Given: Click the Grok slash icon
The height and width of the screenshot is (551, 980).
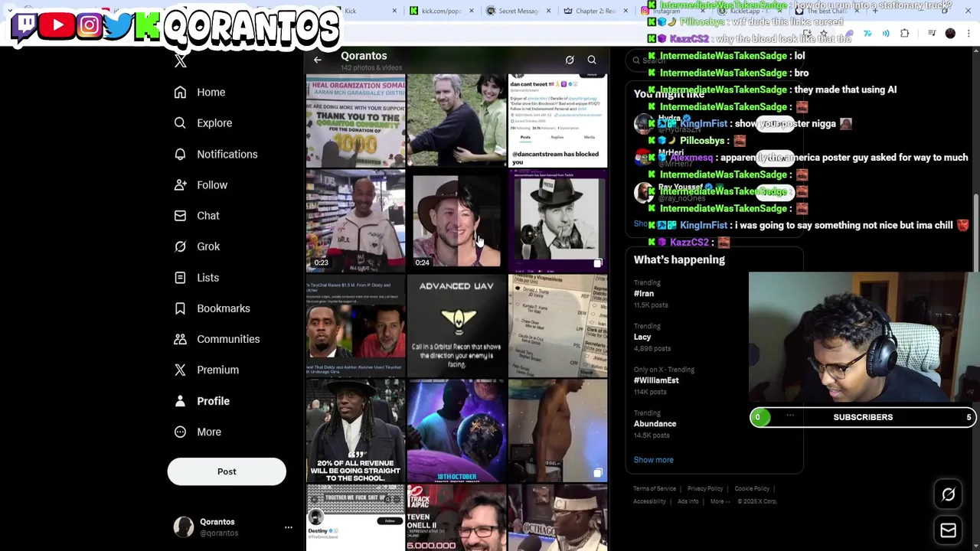Looking at the screenshot, I should [x=180, y=246].
